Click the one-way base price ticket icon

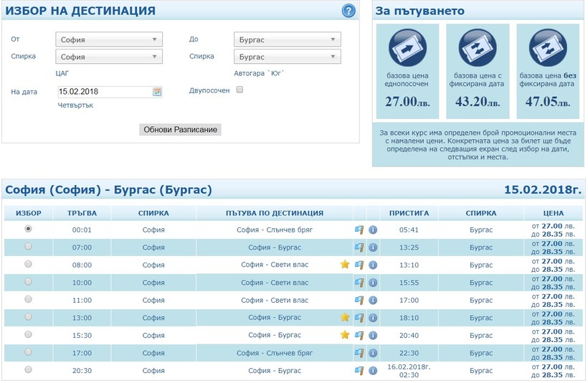409,49
